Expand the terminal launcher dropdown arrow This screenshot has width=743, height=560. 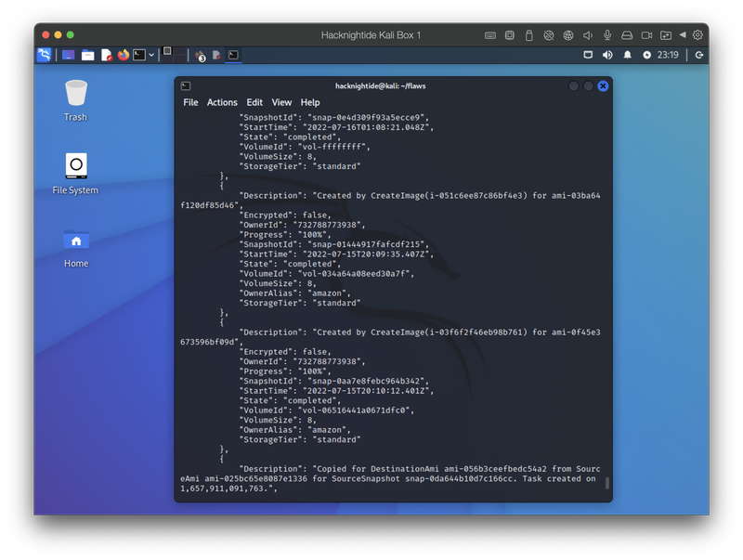click(x=151, y=55)
